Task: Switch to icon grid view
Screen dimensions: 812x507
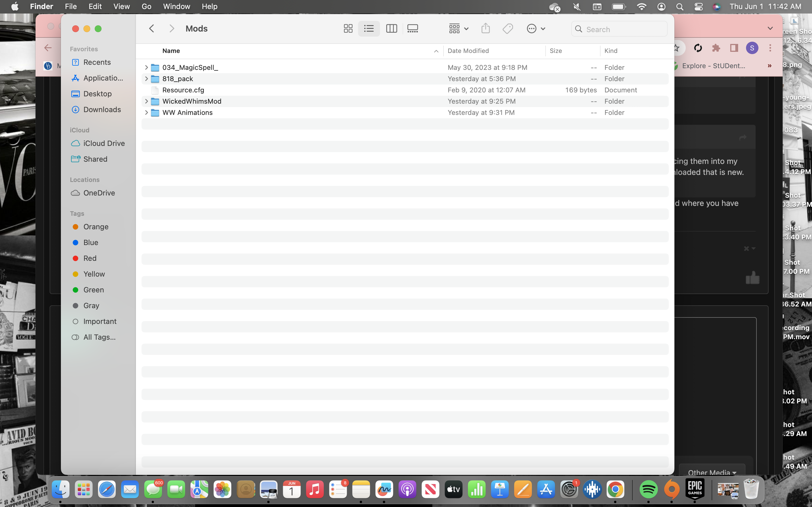Action: coord(348,29)
